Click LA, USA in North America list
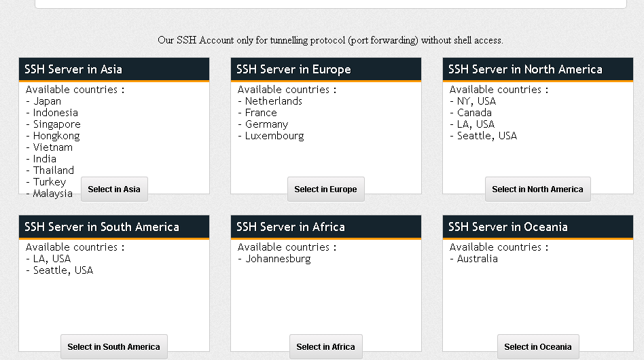The image size is (644, 360). [476, 124]
